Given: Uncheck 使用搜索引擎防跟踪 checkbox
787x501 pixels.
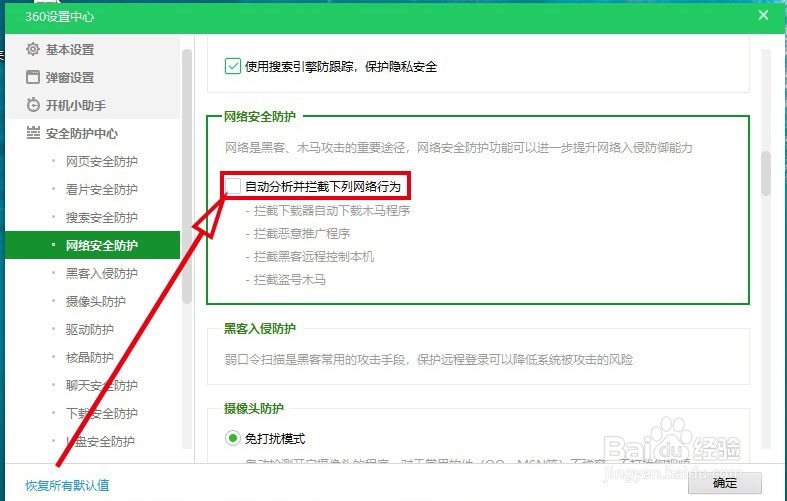Looking at the screenshot, I should 233,66.
